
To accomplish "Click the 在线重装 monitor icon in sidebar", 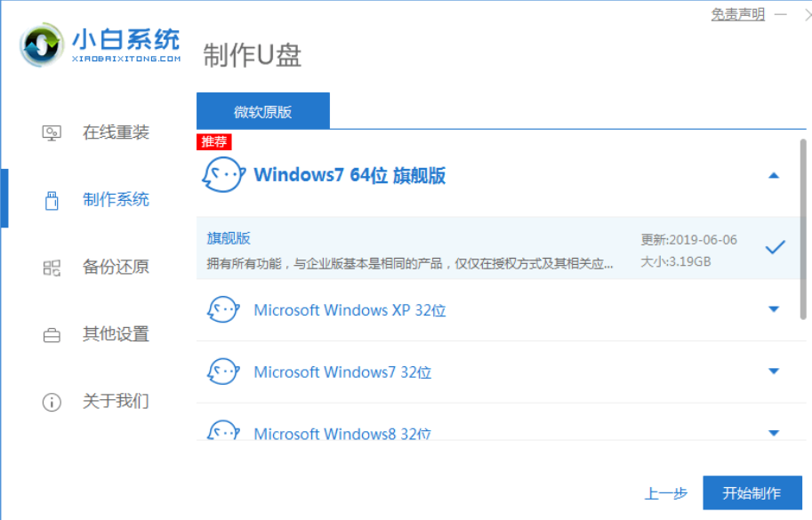I will pyautogui.click(x=52, y=133).
